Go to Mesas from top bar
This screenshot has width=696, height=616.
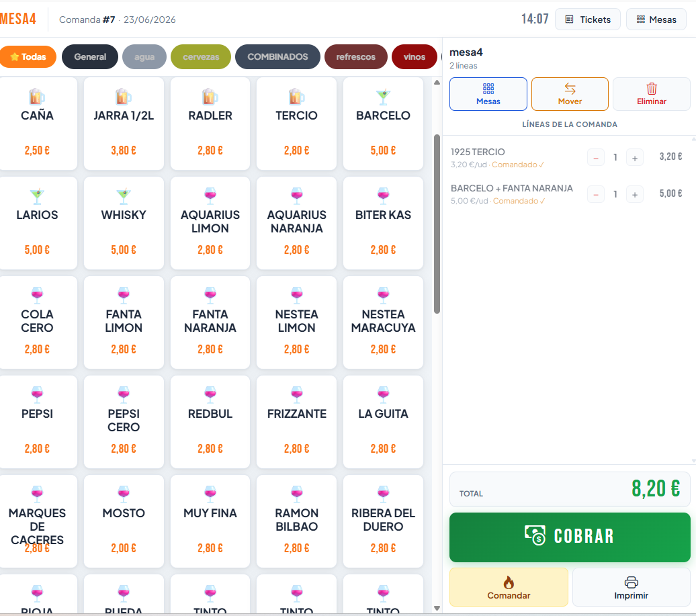(x=656, y=19)
